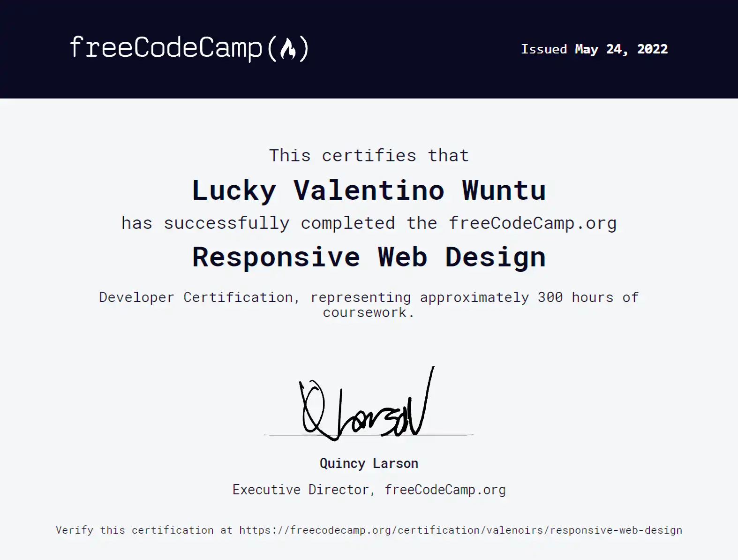Click the printed name Quincy Larson
The height and width of the screenshot is (560, 738).
coord(369,463)
